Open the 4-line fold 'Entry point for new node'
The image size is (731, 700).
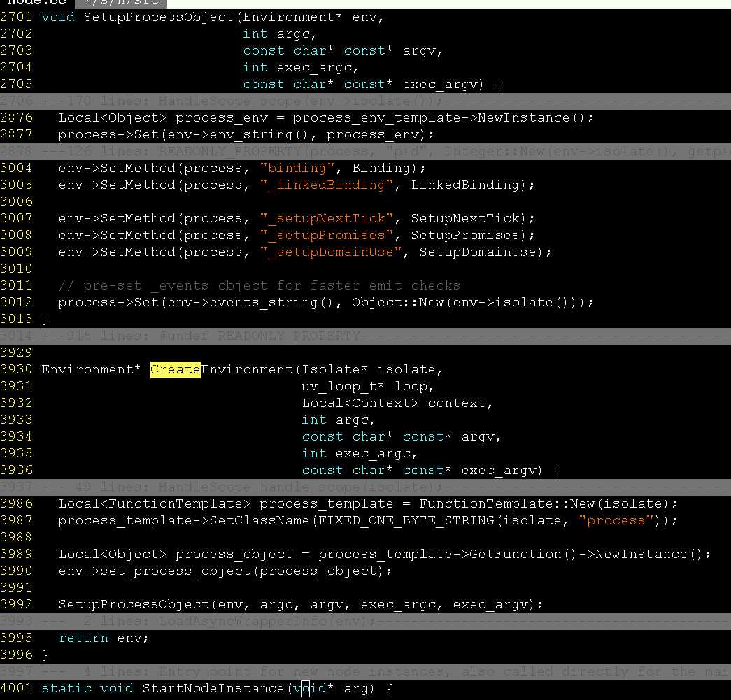(365, 671)
